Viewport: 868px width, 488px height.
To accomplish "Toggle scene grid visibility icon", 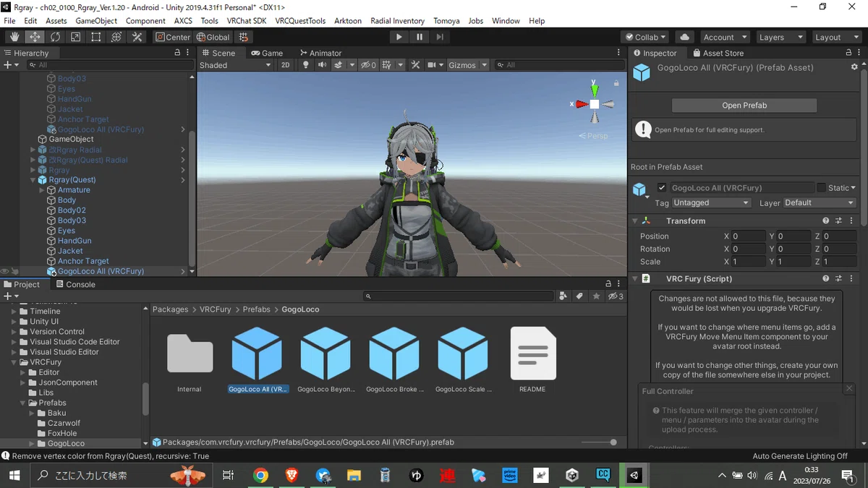I will (387, 65).
